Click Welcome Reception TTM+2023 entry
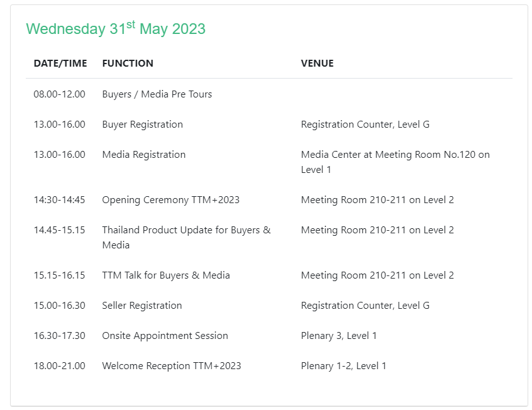The height and width of the screenshot is (410, 532). 171,366
